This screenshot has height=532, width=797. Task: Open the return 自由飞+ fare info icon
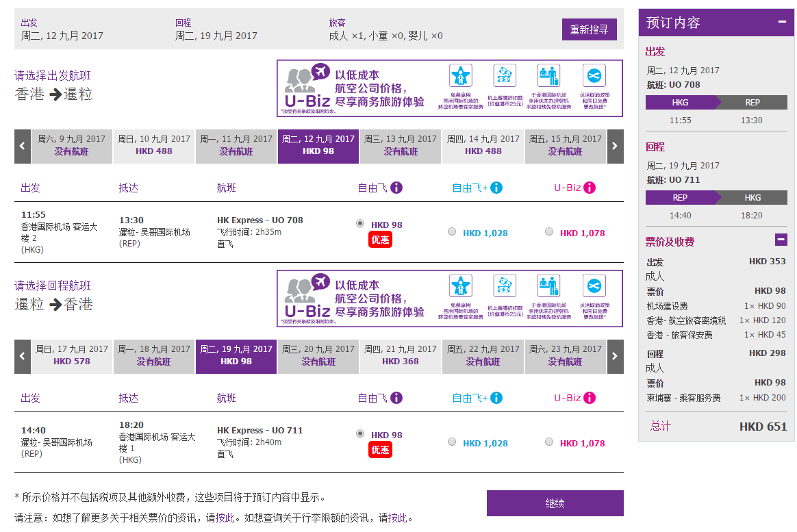click(496, 398)
